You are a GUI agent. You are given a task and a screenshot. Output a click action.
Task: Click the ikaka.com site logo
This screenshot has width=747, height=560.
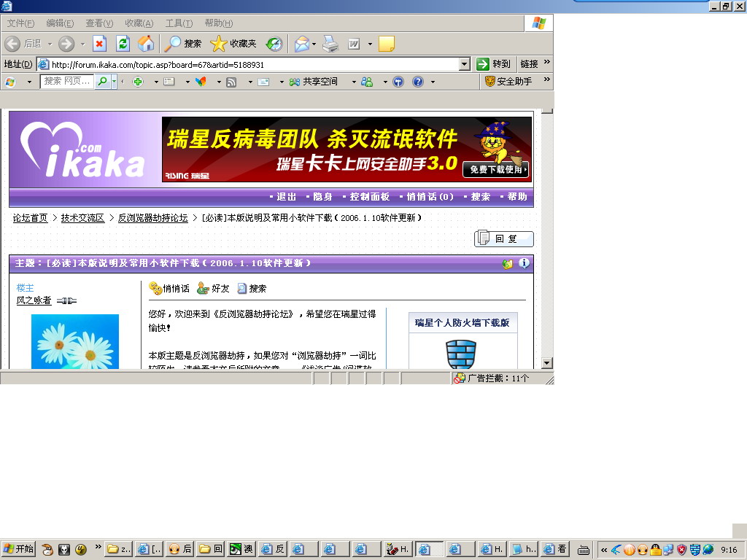[x=83, y=149]
